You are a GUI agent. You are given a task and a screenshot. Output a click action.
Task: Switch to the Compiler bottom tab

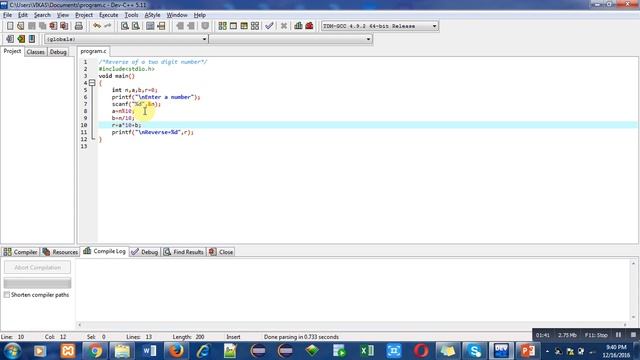coord(20,252)
